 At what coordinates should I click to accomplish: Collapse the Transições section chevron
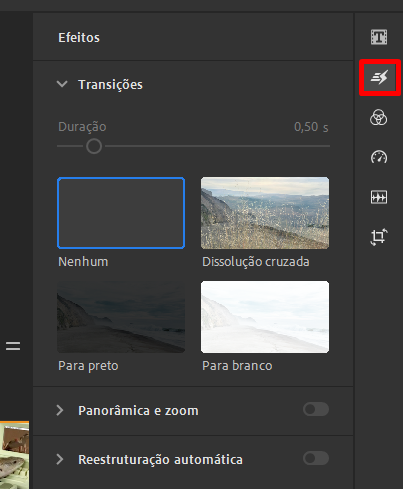click(x=62, y=84)
